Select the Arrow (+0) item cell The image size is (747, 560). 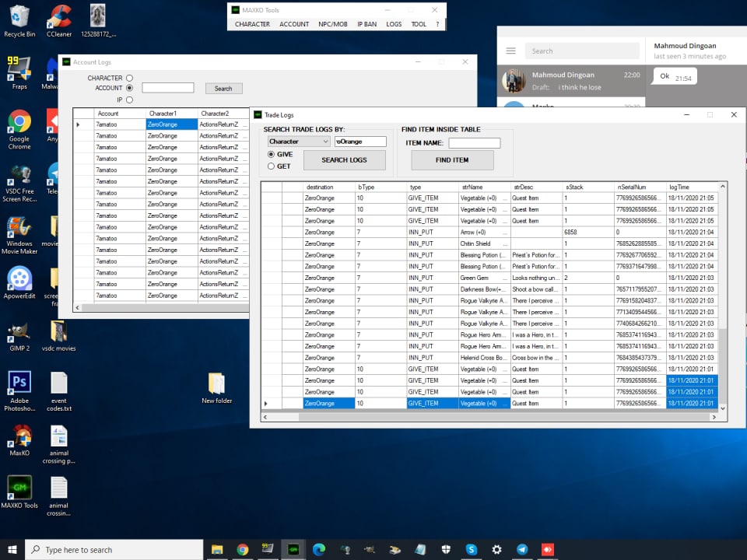[x=484, y=233]
